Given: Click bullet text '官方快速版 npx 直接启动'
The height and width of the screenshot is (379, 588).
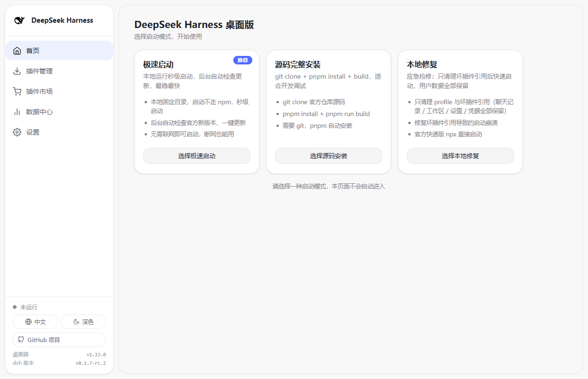Looking at the screenshot, I should [448, 134].
